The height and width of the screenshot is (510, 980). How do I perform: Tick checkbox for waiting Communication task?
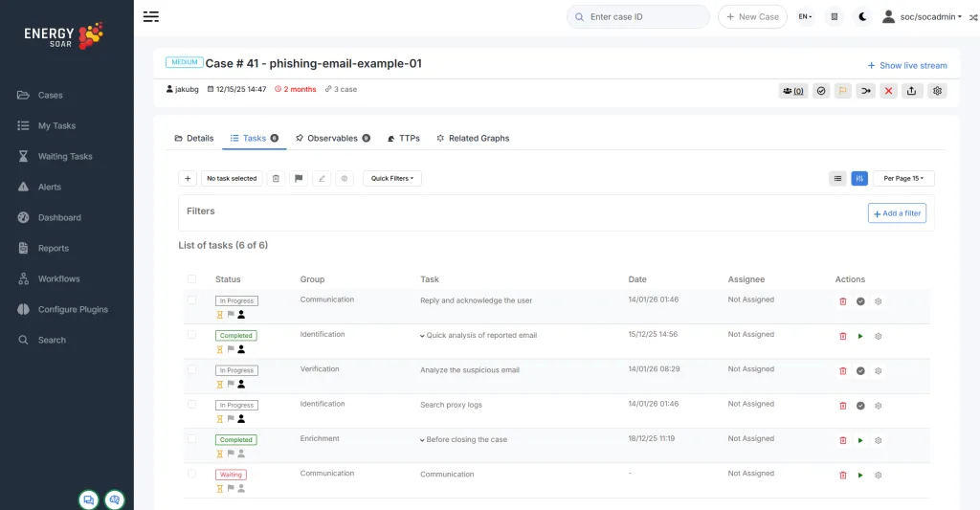[192, 474]
